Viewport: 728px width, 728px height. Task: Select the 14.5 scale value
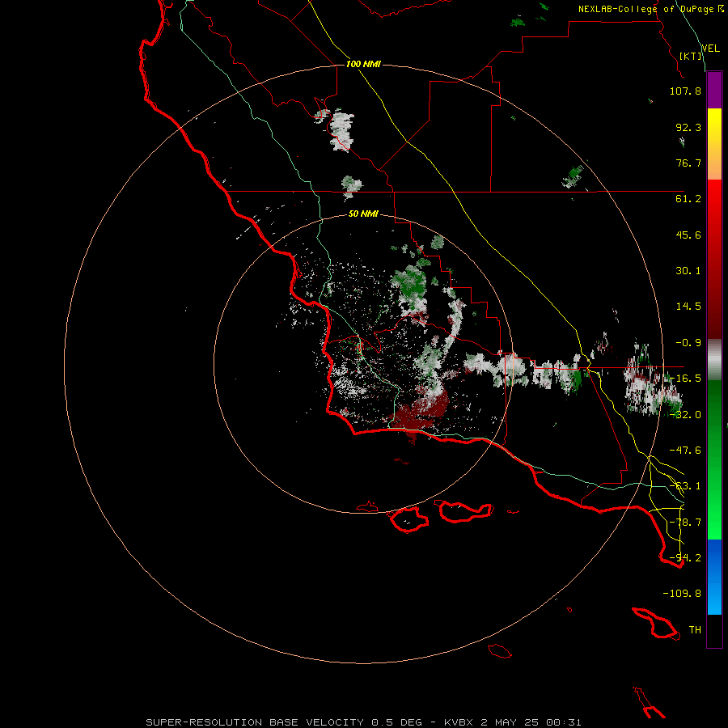(688, 307)
